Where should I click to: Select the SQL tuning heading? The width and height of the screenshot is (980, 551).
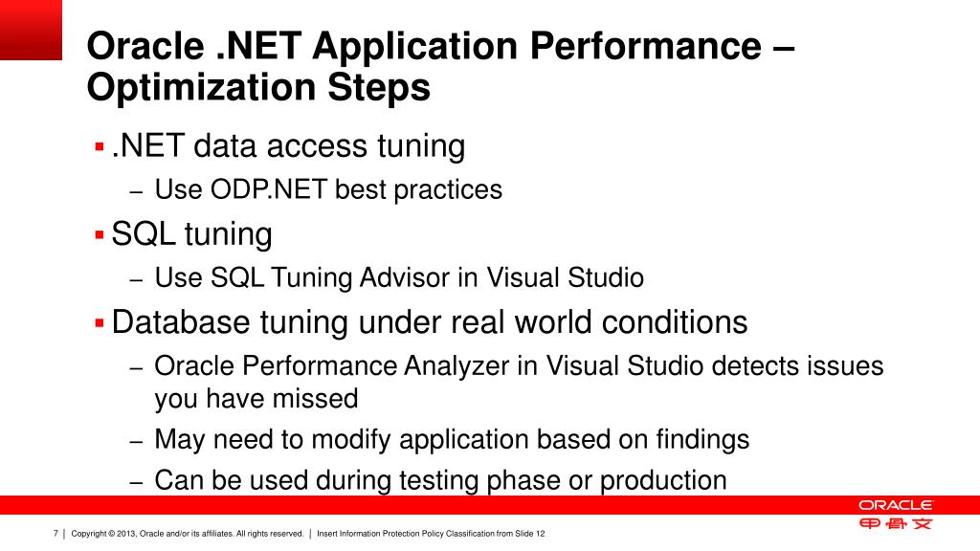pyautogui.click(x=191, y=235)
